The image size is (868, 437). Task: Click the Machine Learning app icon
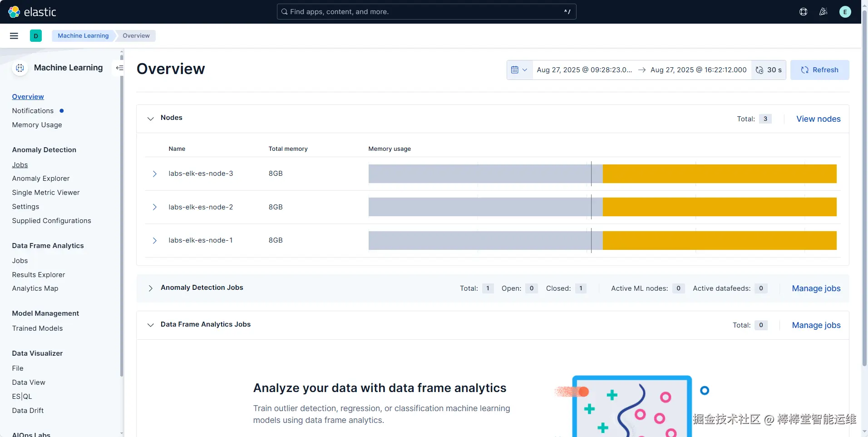click(20, 68)
